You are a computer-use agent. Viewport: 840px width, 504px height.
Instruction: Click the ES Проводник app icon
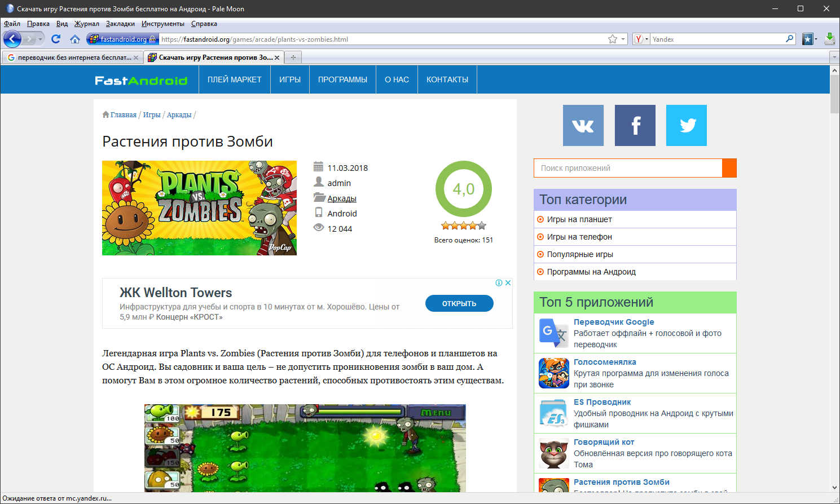[554, 413]
